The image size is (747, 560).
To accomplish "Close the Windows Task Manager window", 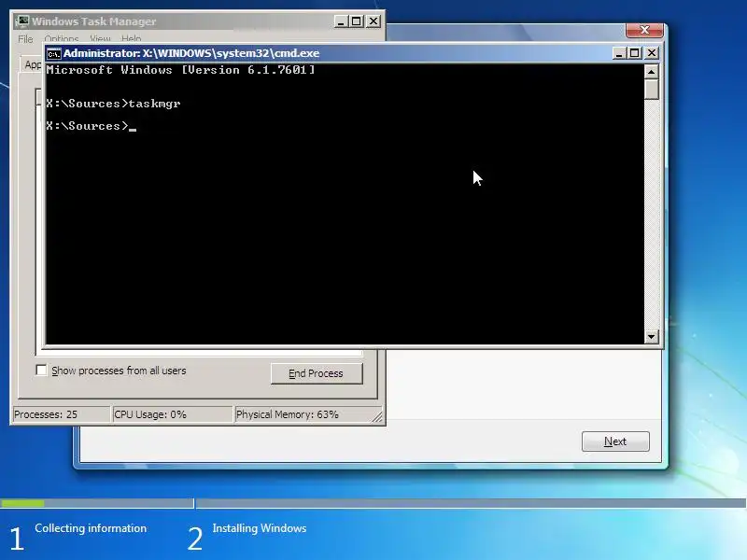I will click(x=373, y=21).
